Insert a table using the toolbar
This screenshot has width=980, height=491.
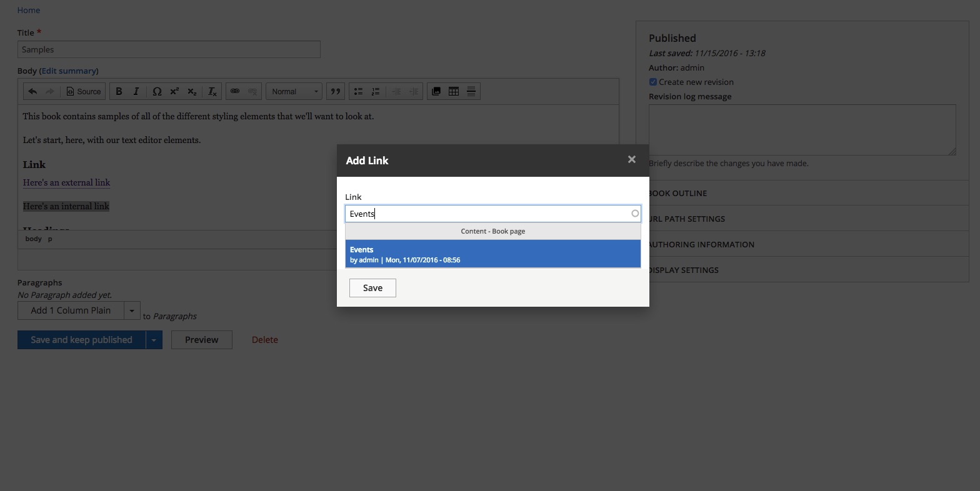click(454, 91)
